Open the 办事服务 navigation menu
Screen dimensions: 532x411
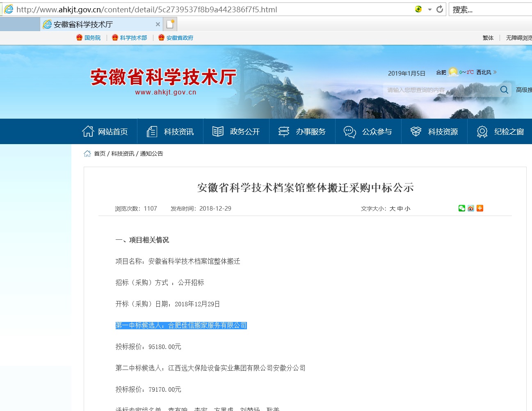coord(302,132)
